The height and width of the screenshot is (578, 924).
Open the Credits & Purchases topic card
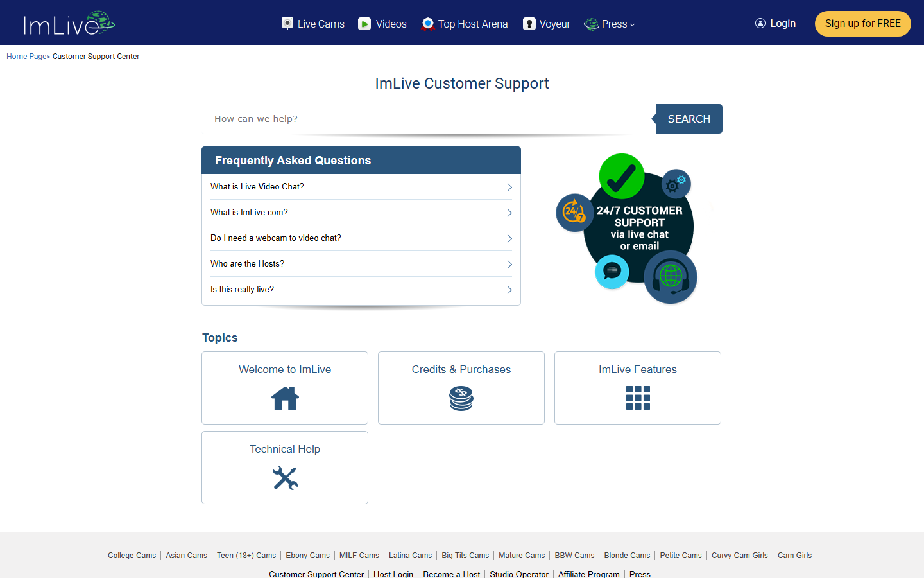tap(461, 388)
